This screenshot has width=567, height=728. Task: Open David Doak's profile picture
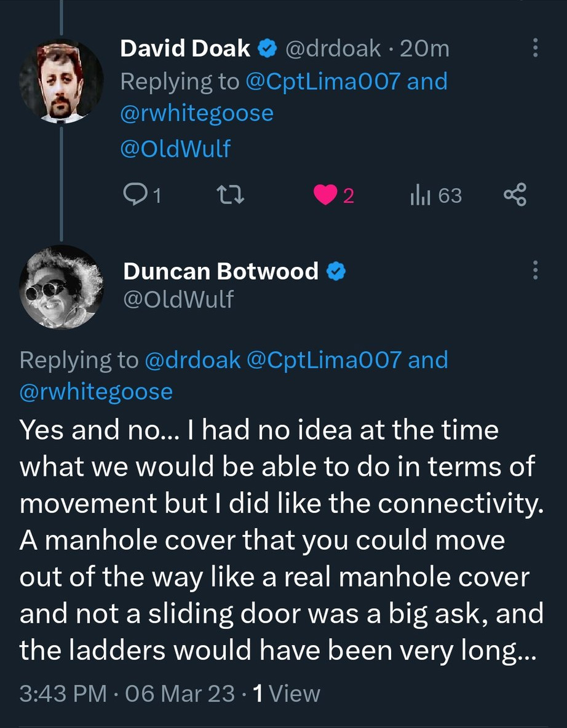[x=60, y=81]
